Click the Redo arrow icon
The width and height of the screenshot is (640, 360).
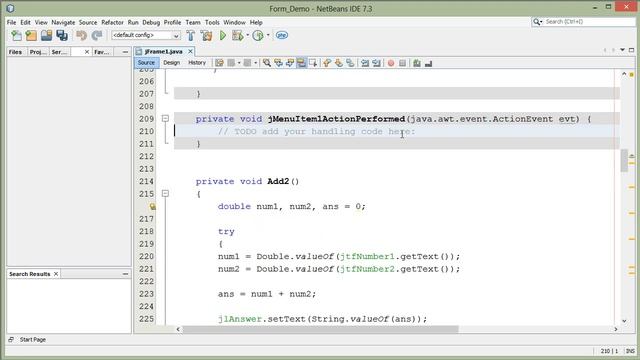97,36
